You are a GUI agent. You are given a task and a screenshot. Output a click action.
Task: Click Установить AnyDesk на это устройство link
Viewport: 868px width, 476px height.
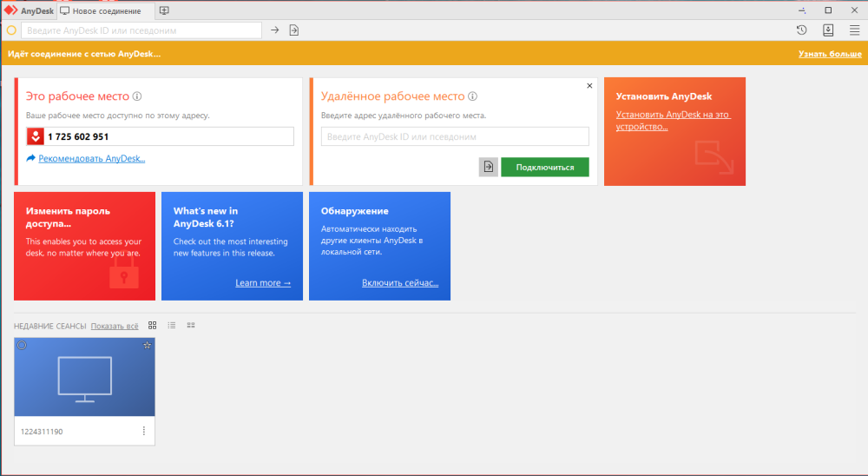point(674,120)
